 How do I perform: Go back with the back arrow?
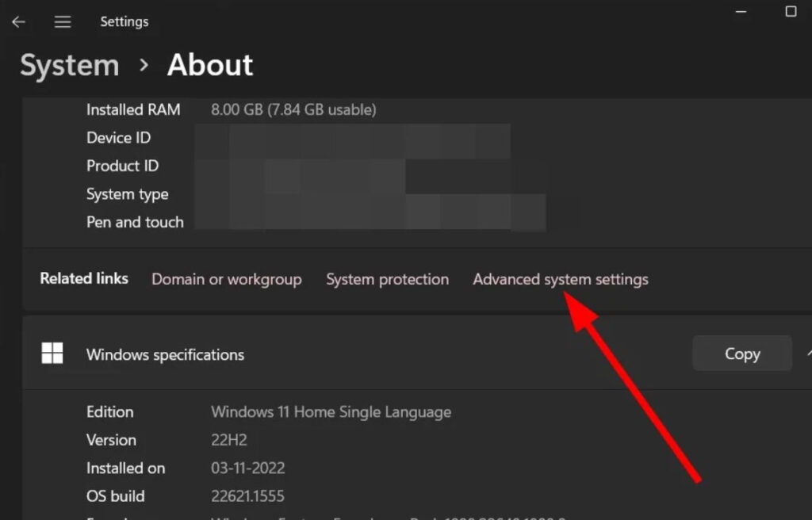[x=19, y=21]
